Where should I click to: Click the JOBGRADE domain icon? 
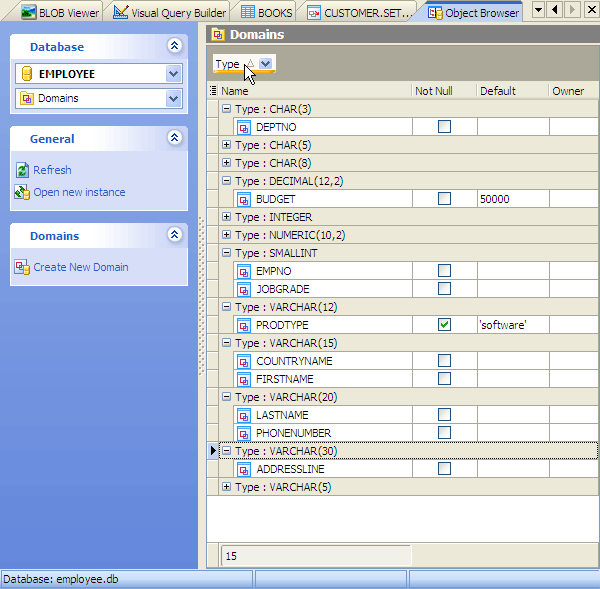click(244, 289)
